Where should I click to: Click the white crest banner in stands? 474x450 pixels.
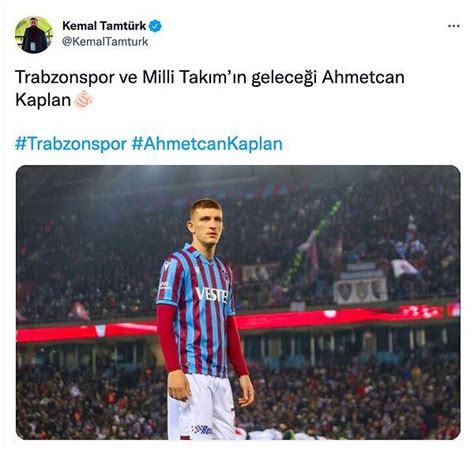click(x=361, y=291)
